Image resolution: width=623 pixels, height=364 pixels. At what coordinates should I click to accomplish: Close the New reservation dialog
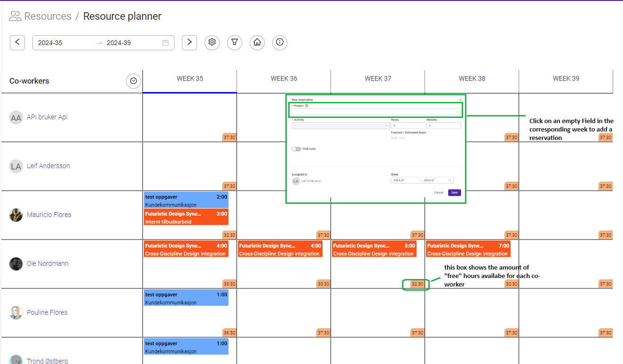(460, 100)
